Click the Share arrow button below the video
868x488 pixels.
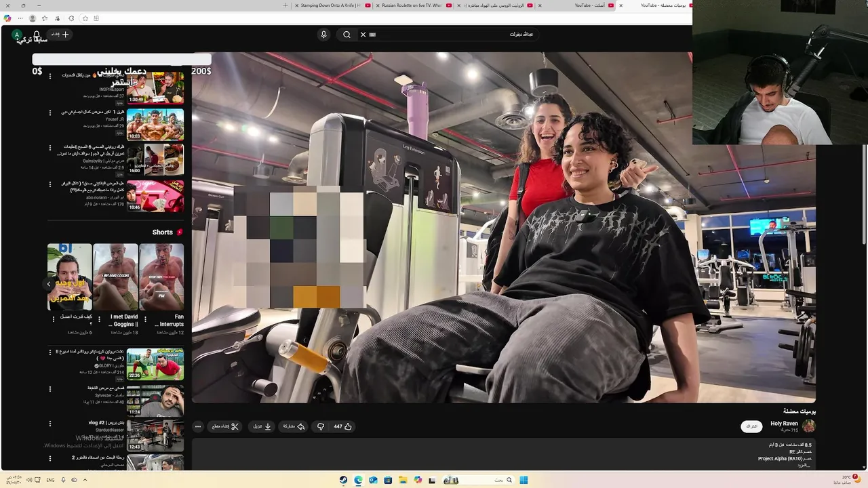294,426
